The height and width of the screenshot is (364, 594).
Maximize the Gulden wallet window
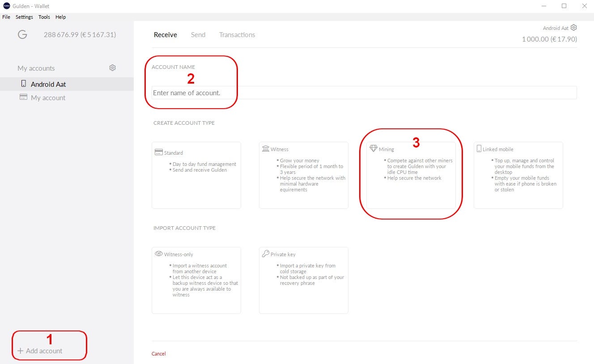[564, 6]
